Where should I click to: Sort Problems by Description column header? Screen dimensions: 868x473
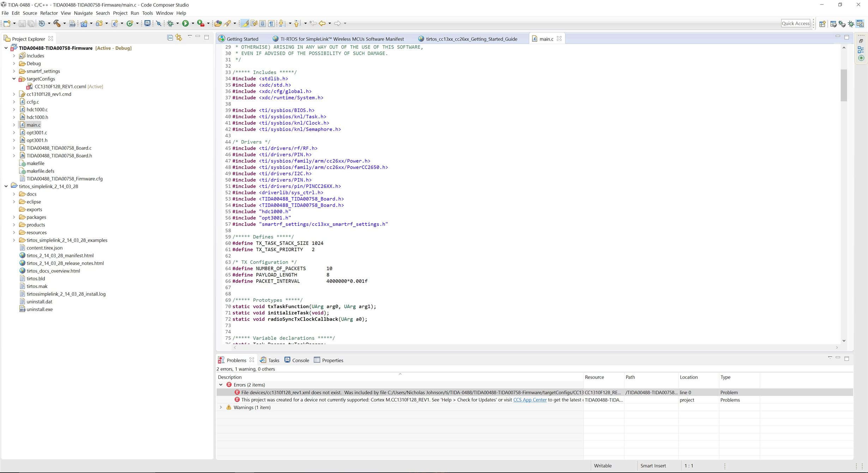click(400, 377)
